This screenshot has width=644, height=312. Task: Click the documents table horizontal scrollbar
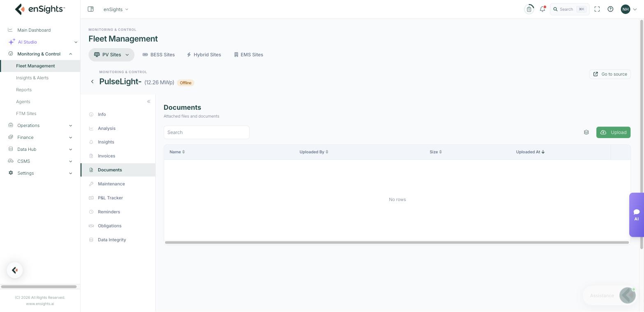tap(397, 243)
